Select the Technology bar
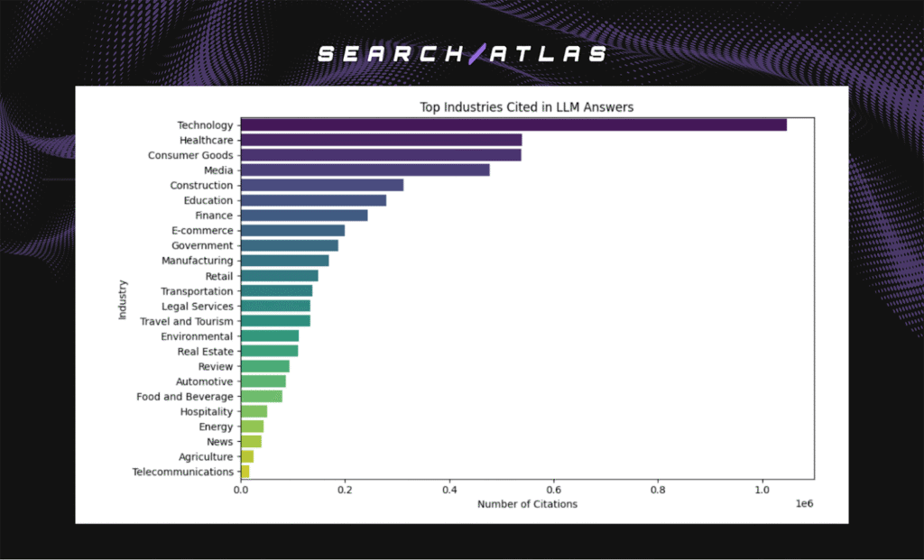This screenshot has width=924, height=560. click(x=505, y=124)
